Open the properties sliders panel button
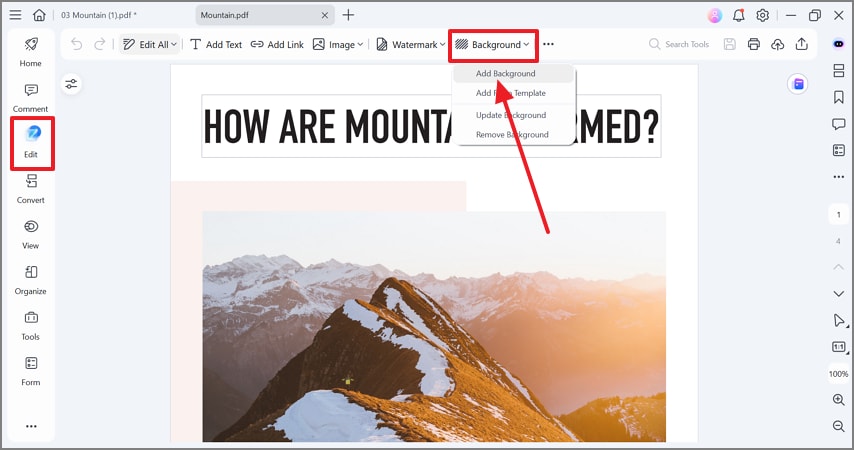This screenshot has height=450, width=854. point(71,84)
